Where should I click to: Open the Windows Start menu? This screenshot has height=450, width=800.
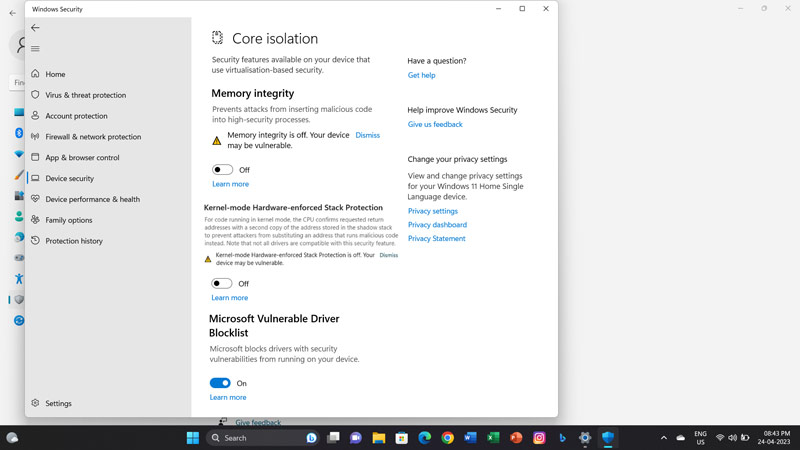[x=193, y=438]
